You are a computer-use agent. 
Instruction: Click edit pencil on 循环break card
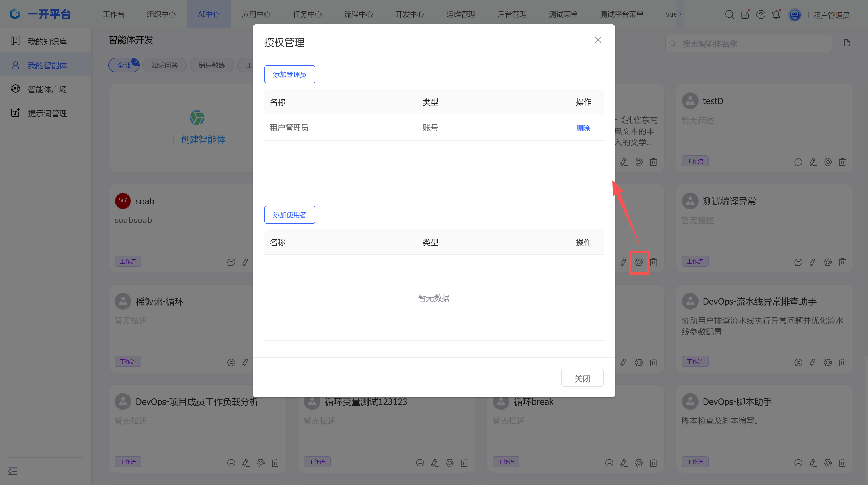click(624, 463)
